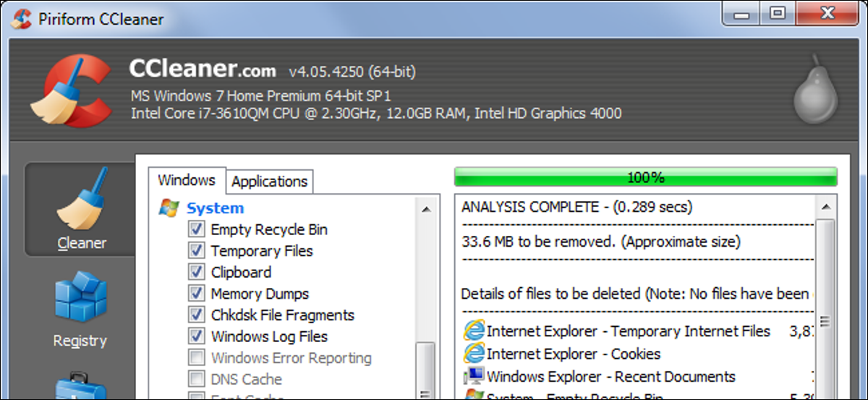Click the ANALYSIS COMPLETE text line

(x=576, y=207)
